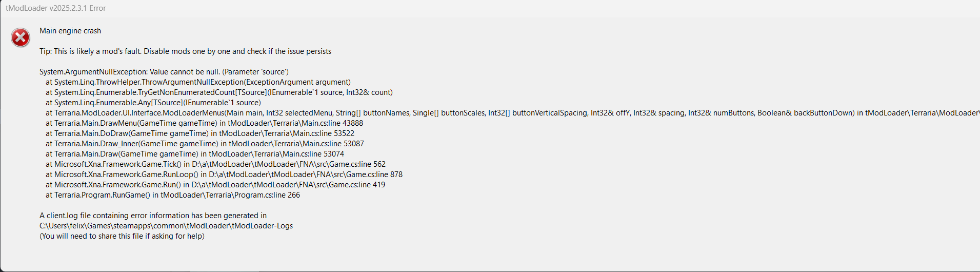Click the TryGetNonEnumeratedCount stack trace line
This screenshot has height=272, width=980.
(219, 92)
